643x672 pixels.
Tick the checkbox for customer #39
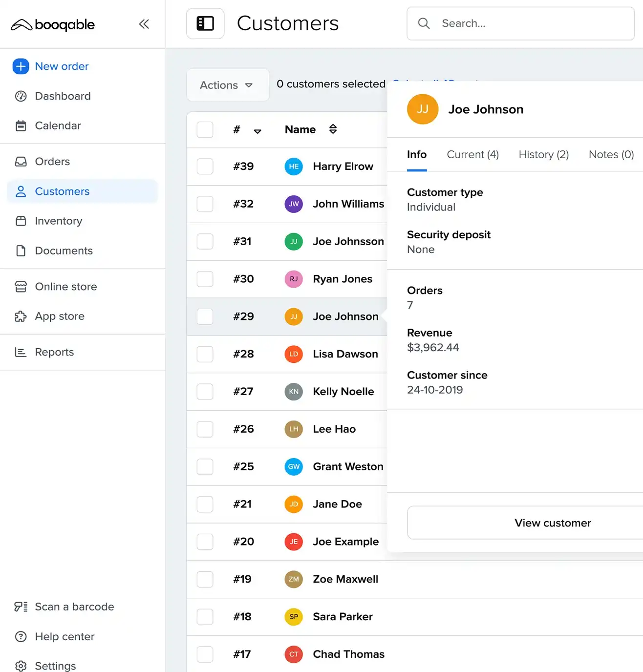coord(205,167)
